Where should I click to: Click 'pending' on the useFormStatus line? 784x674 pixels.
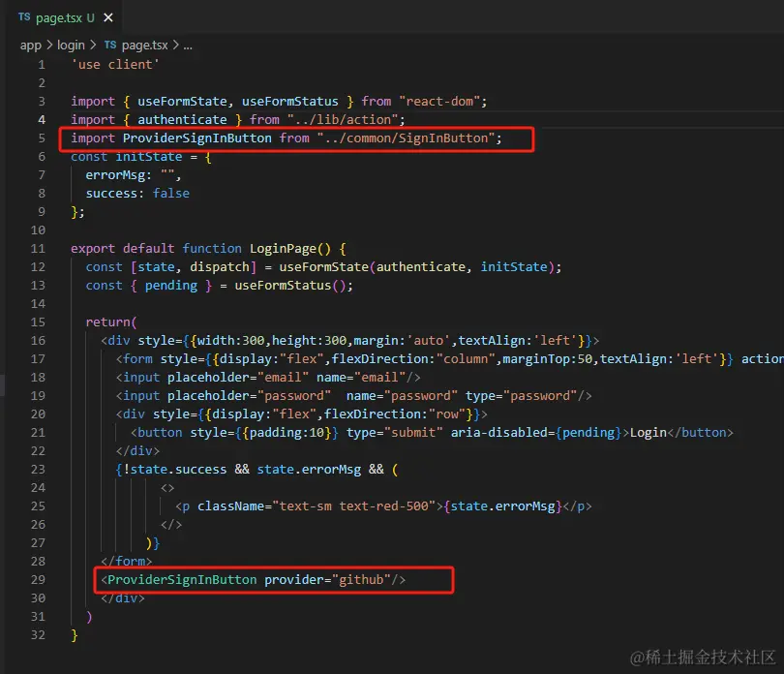pos(171,286)
